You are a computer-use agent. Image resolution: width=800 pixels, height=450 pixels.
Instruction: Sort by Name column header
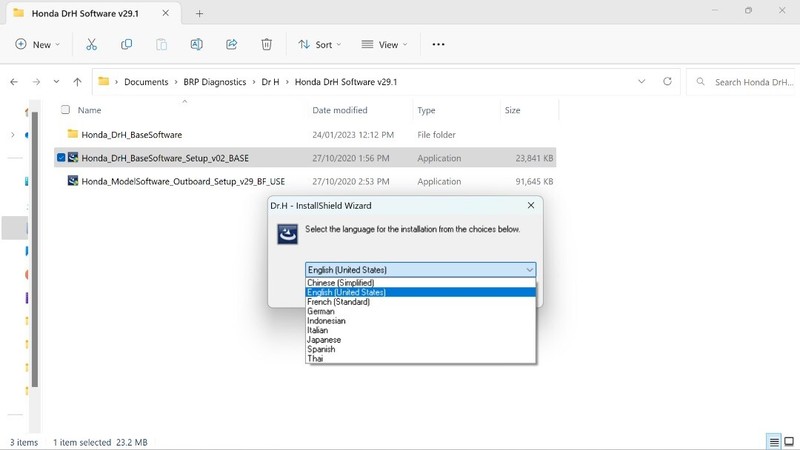coord(89,110)
